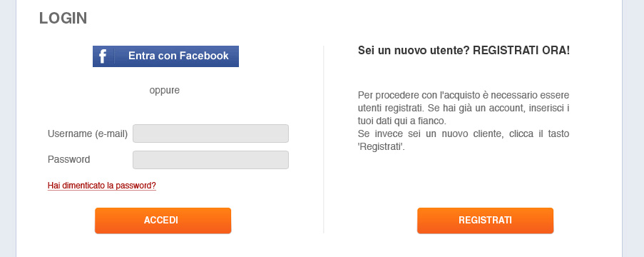The height and width of the screenshot is (257, 644).
Task: Click the vertical divider between panels
Action: 324,140
